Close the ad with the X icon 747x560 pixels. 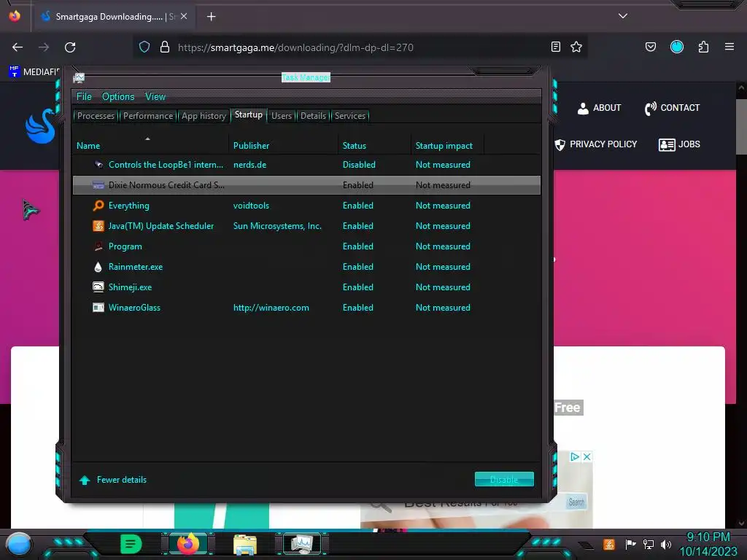click(587, 456)
